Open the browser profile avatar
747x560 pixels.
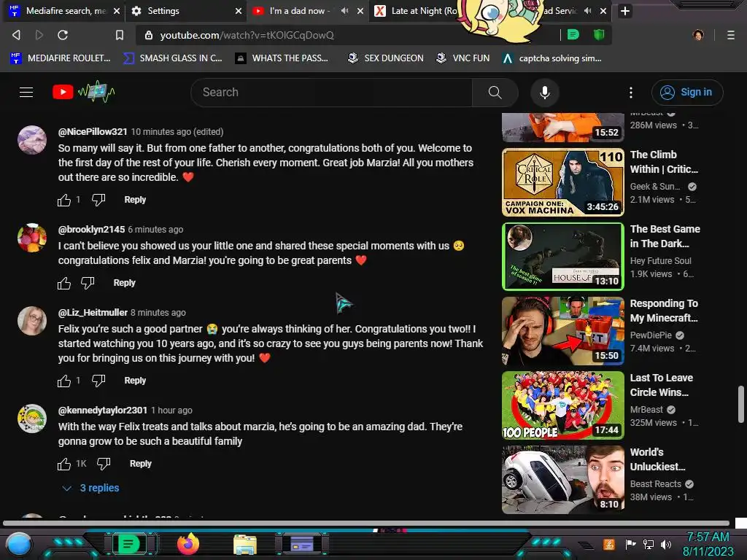tap(698, 35)
